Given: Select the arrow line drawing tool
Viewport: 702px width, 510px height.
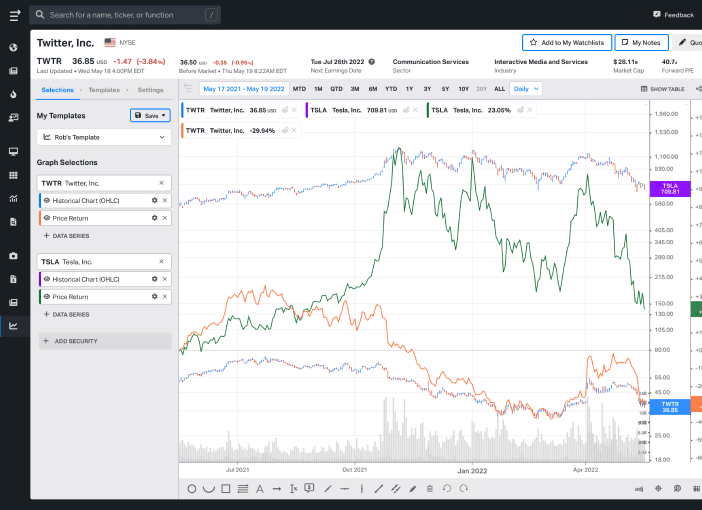Looking at the screenshot, I should [x=276, y=488].
